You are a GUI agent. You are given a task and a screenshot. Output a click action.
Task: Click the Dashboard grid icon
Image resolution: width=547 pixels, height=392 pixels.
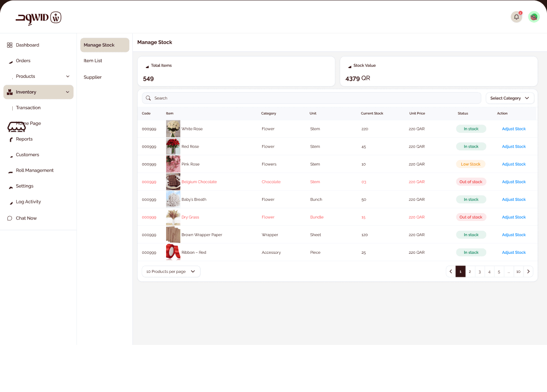click(10, 45)
